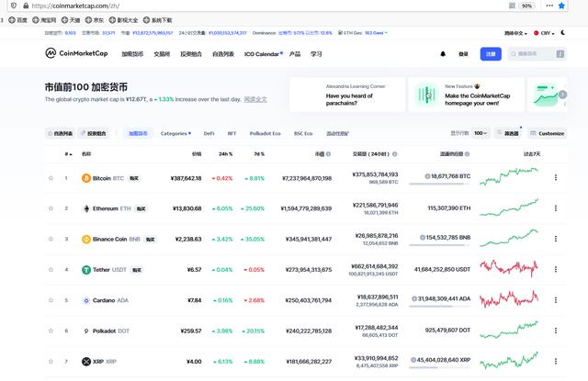Open the language selector dropdown
The image size is (588, 381).
[515, 33]
